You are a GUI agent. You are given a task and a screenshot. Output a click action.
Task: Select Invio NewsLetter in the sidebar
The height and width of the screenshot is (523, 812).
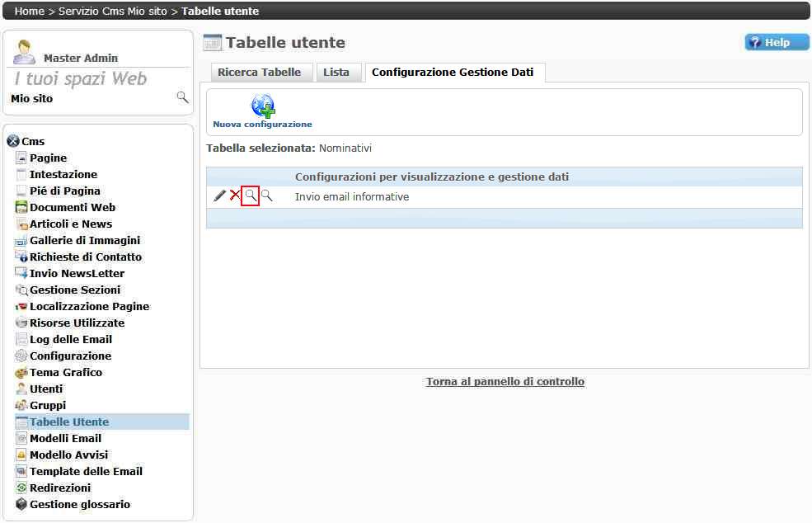pos(77,273)
